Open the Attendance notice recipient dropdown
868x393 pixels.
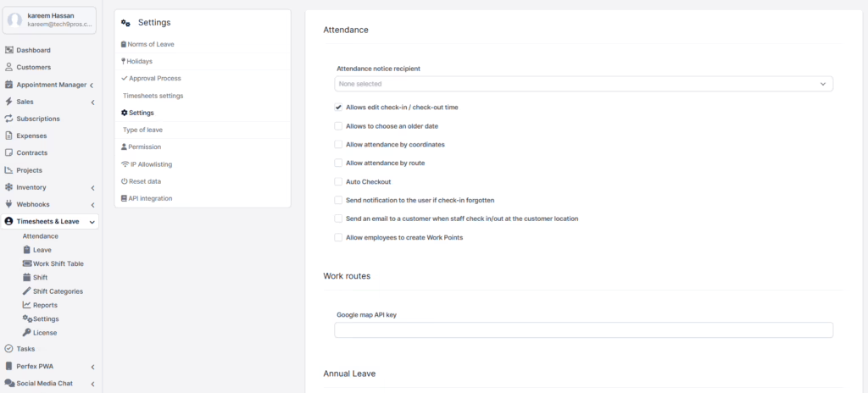(583, 84)
